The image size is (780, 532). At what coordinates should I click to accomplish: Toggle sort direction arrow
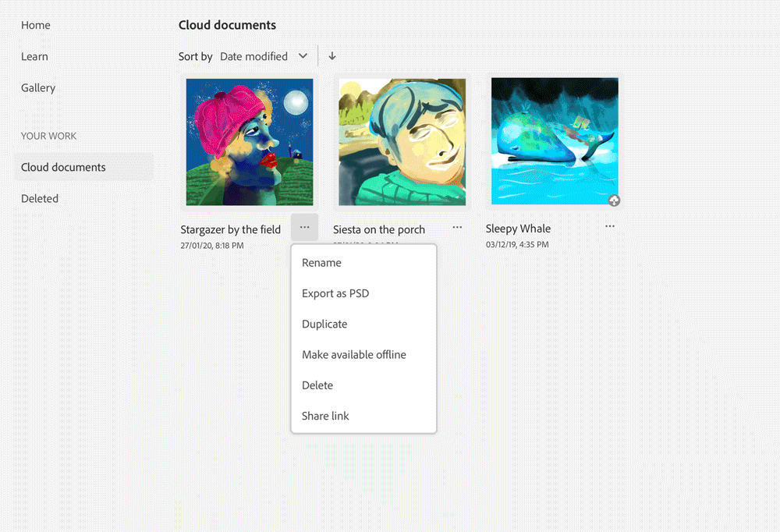click(x=331, y=56)
